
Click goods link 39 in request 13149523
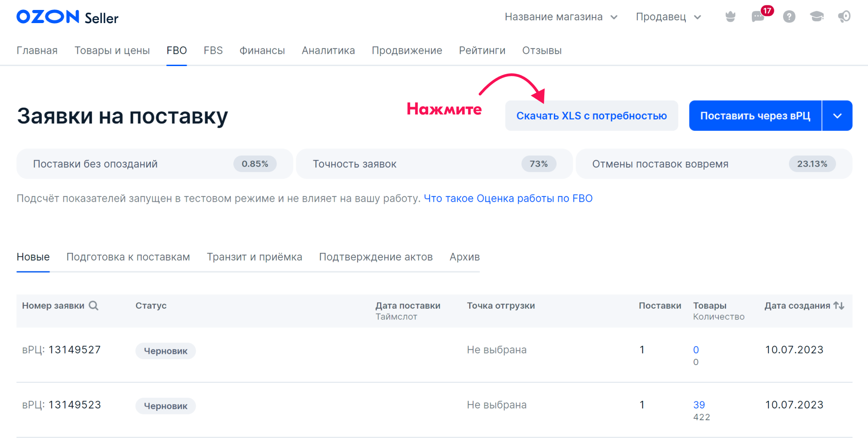(699, 405)
